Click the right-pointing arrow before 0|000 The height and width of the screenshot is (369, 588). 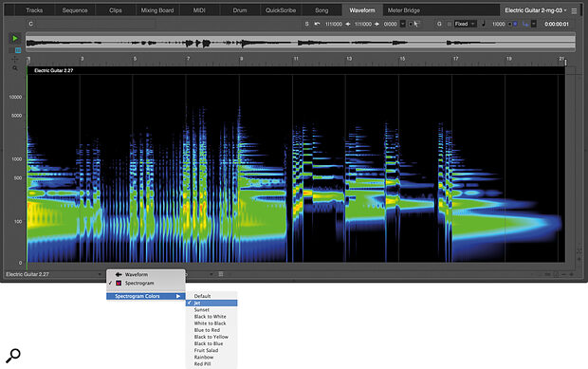coord(377,24)
